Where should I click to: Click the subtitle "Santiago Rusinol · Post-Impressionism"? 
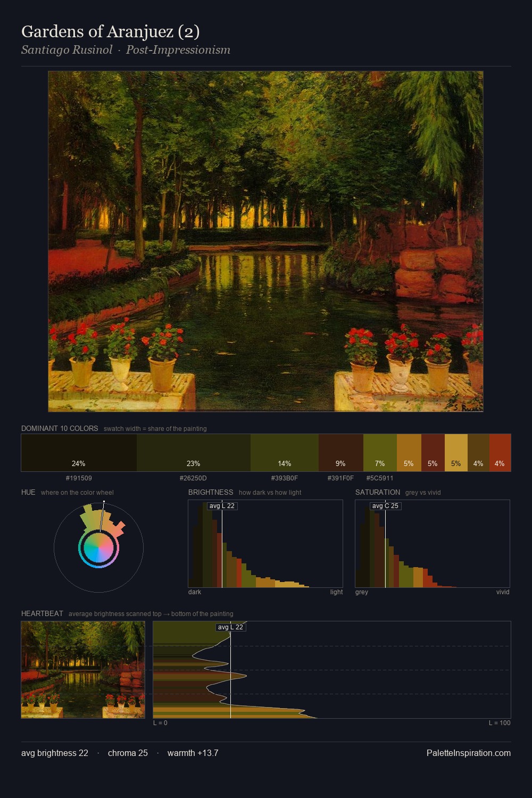coord(126,50)
